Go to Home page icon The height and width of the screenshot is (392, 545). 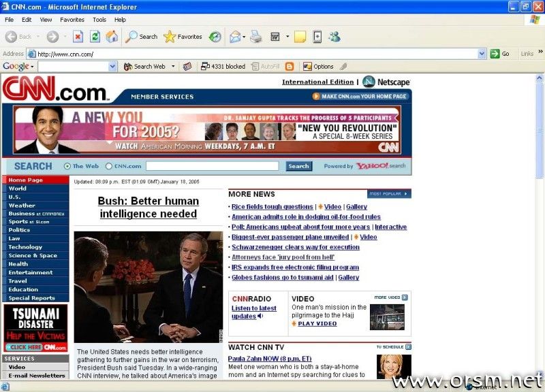112,37
